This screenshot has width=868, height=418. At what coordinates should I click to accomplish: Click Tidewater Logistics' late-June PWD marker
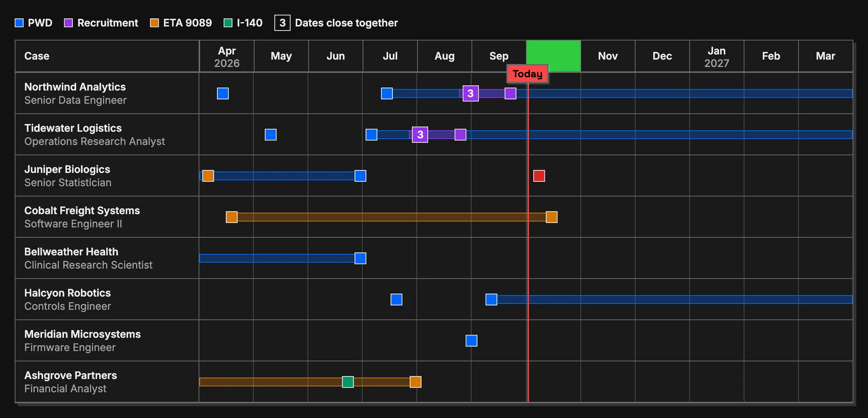[371, 135]
